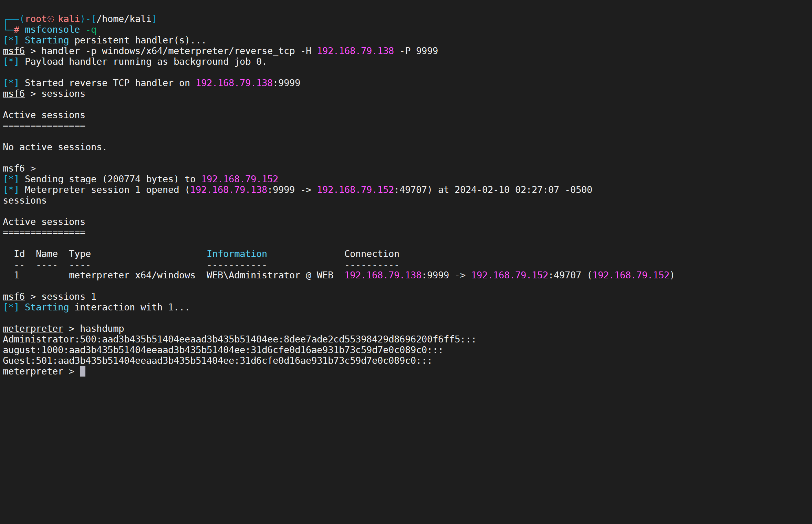The height and width of the screenshot is (524, 812).
Task: Click the root㉿kali prompt text
Action: 52,19
